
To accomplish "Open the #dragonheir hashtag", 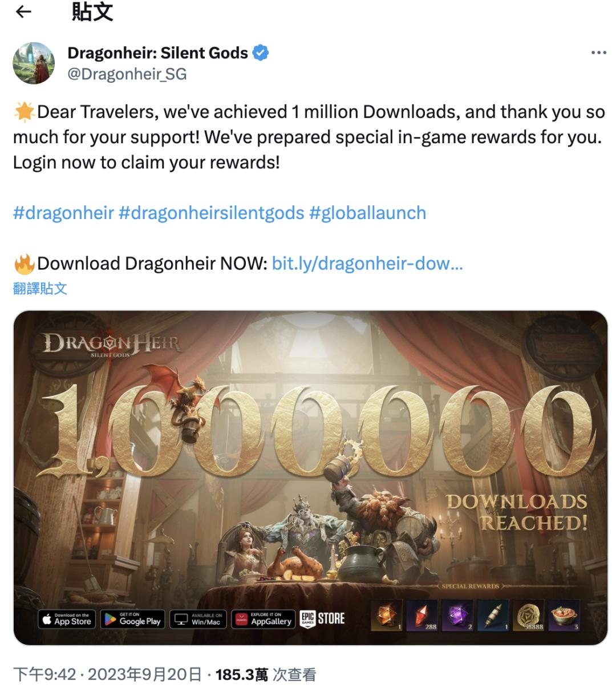I will (64, 213).
